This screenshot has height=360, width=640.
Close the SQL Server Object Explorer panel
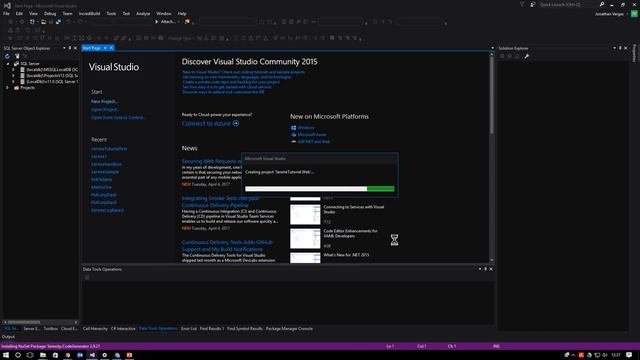click(x=75, y=48)
